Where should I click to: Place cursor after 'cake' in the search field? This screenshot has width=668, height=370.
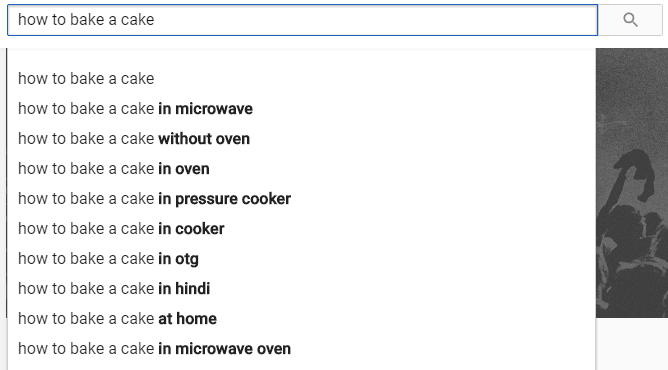click(x=155, y=20)
